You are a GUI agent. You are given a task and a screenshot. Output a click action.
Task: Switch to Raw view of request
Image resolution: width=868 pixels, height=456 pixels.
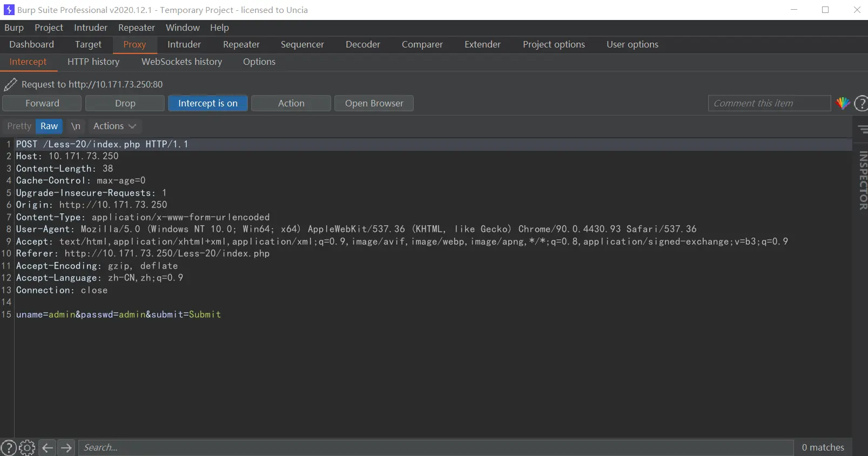tap(49, 126)
